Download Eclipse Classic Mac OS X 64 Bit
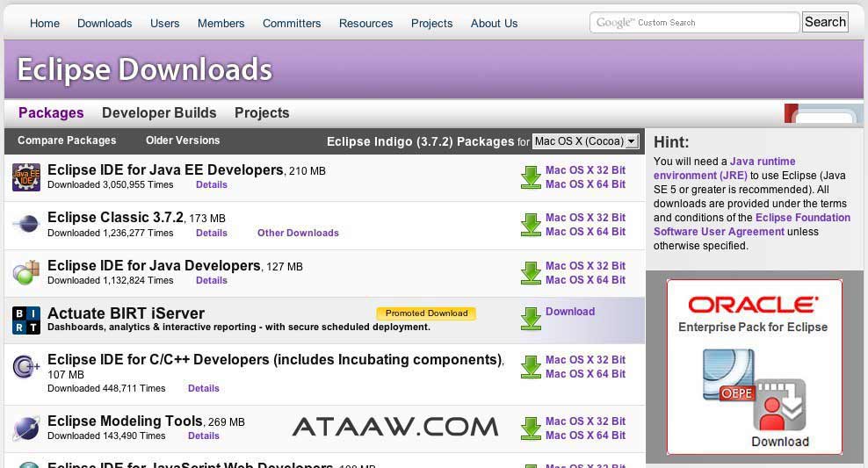 [586, 232]
